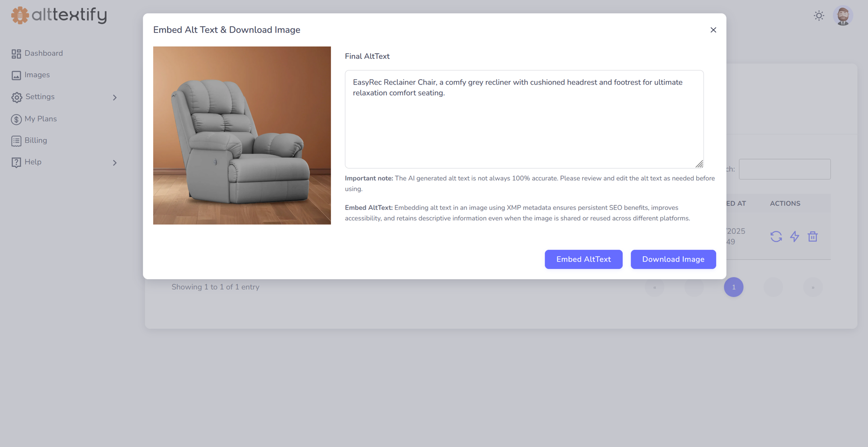Image resolution: width=868 pixels, height=447 pixels.
Task: Click the search input behind the dialog
Action: tap(785, 169)
